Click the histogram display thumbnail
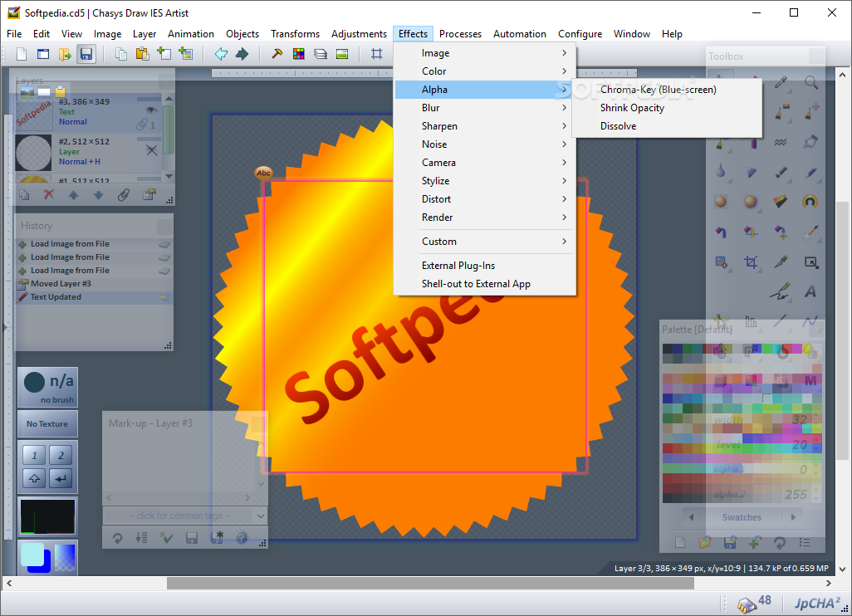 47,516
